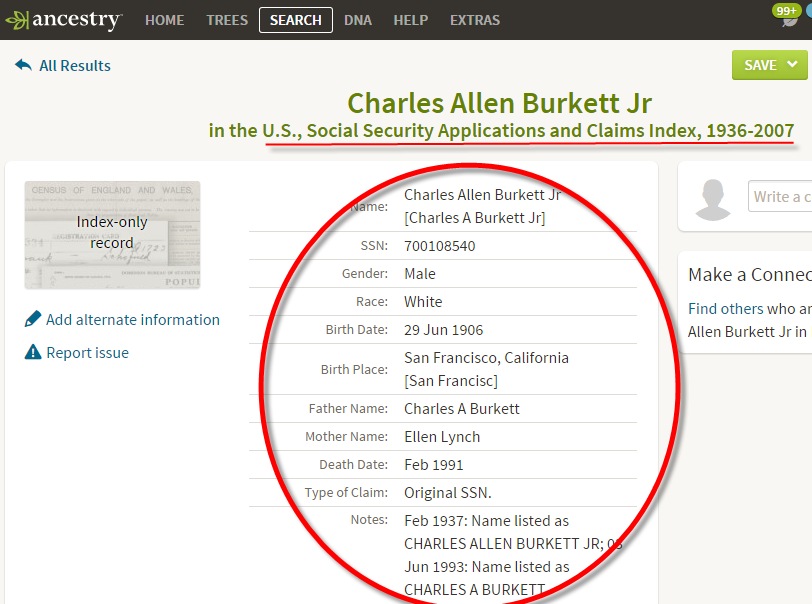Switch to the DNA section

click(358, 19)
